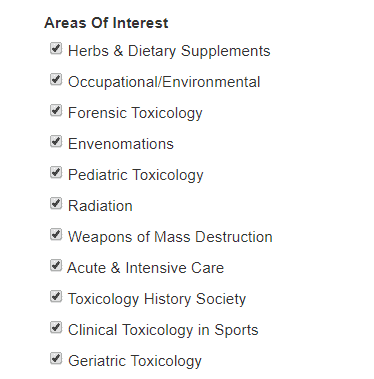The height and width of the screenshot is (379, 374).
Task: Deselect the Pediatric Toxicology checkbox
Action: (x=56, y=172)
